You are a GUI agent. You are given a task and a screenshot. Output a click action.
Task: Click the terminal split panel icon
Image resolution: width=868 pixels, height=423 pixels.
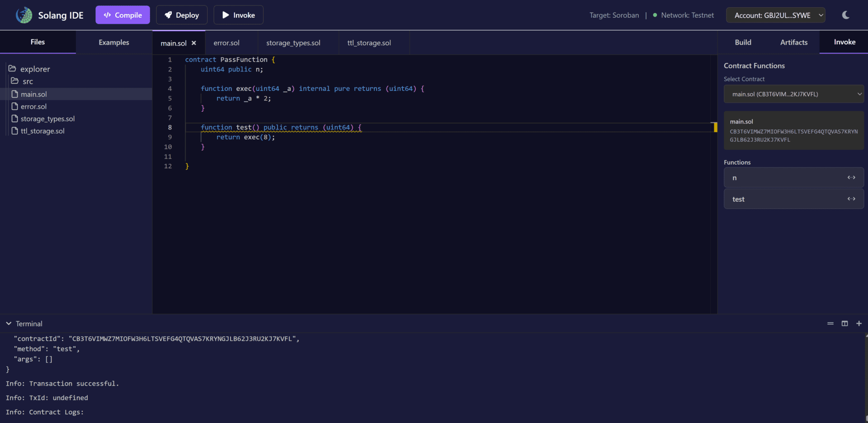pos(844,323)
